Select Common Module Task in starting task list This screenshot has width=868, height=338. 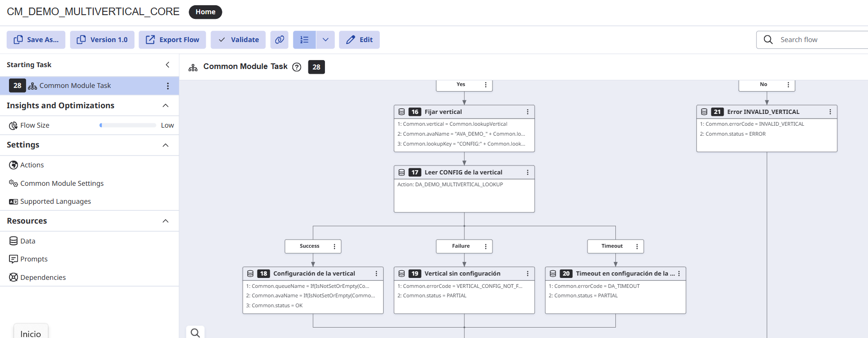[x=89, y=86]
